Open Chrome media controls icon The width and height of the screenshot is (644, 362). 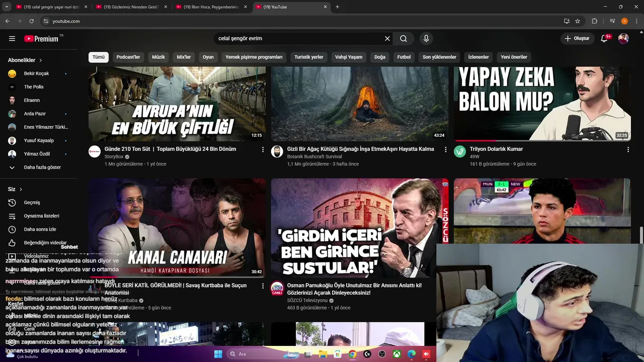pos(612,21)
